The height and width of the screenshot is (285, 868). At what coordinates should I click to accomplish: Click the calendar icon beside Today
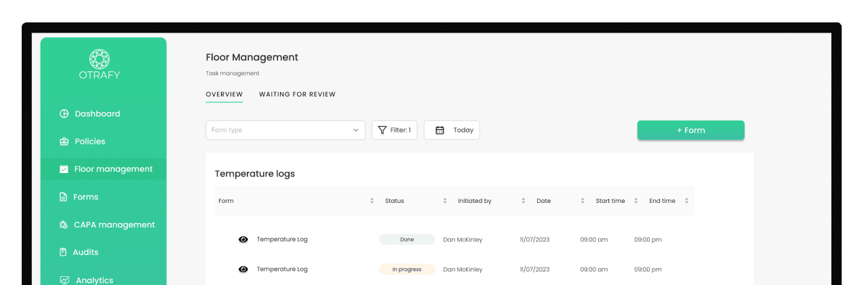coord(439,130)
